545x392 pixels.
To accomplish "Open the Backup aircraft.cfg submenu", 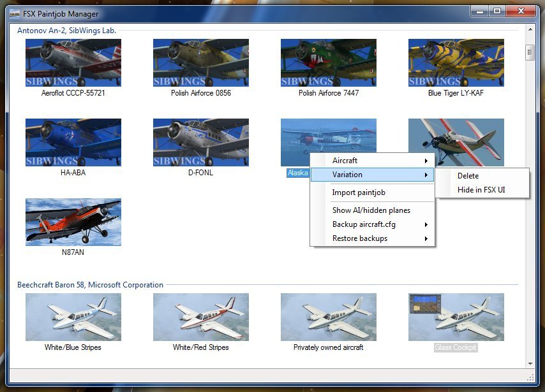I will (x=372, y=224).
